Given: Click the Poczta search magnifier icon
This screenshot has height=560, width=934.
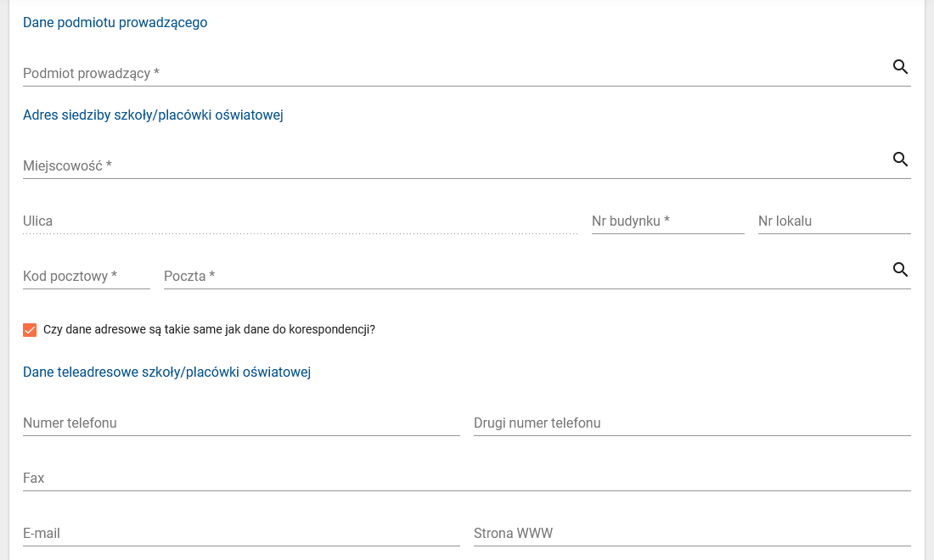Looking at the screenshot, I should click(900, 270).
